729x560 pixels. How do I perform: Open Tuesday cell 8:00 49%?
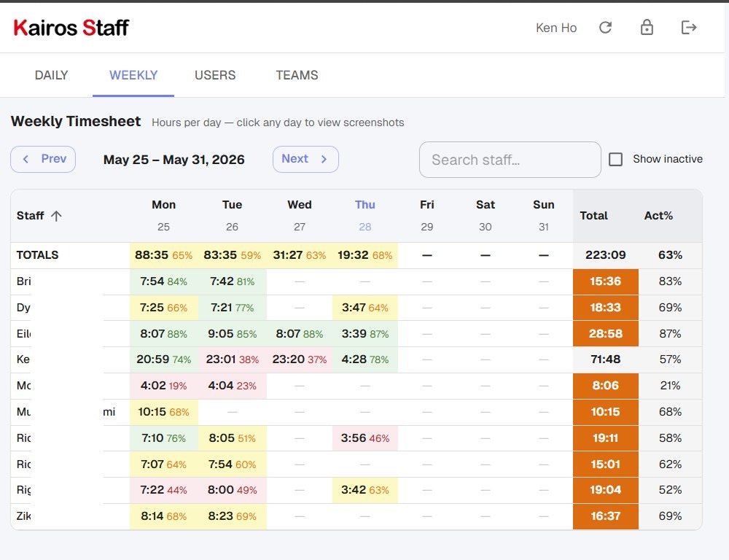click(232, 490)
